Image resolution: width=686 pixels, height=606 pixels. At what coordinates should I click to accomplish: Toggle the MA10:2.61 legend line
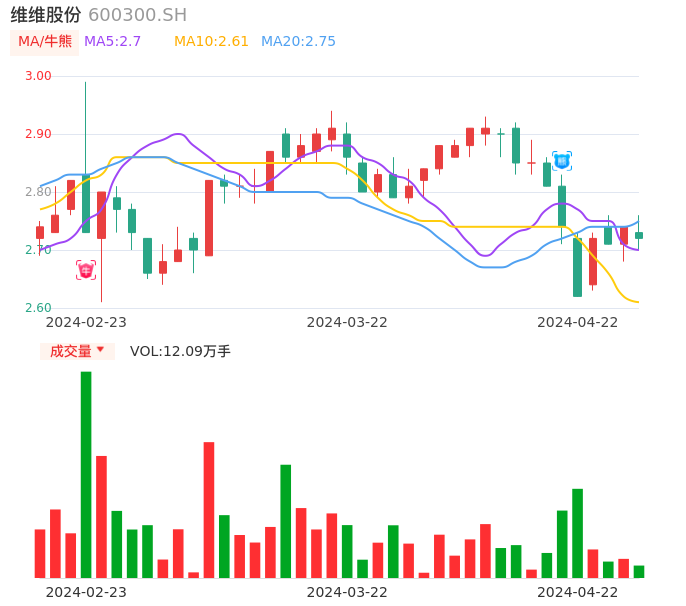pos(211,42)
